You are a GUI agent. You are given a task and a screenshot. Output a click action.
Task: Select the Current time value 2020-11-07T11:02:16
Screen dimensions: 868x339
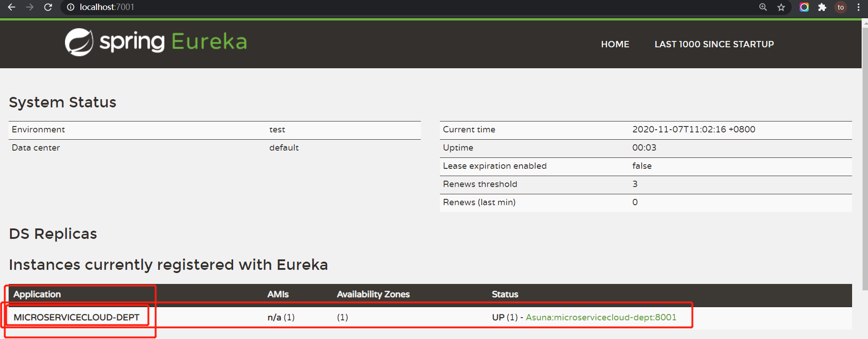pos(693,129)
